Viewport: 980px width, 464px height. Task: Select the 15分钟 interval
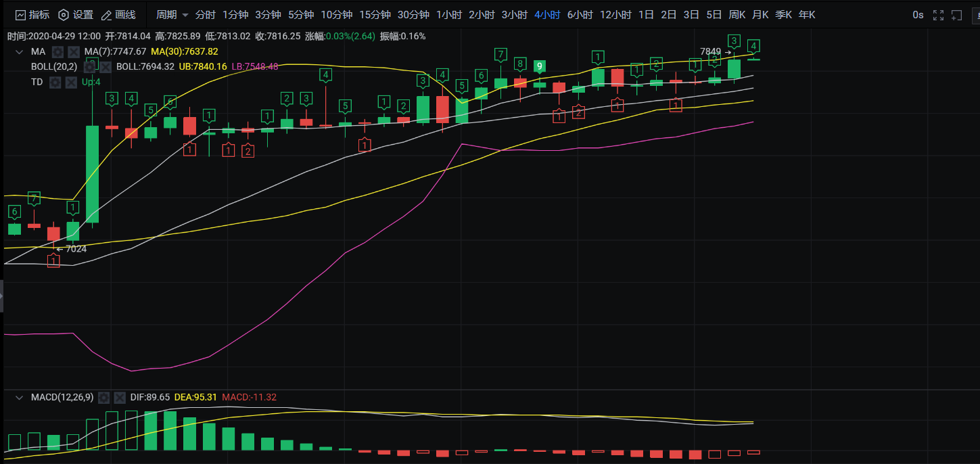point(375,15)
